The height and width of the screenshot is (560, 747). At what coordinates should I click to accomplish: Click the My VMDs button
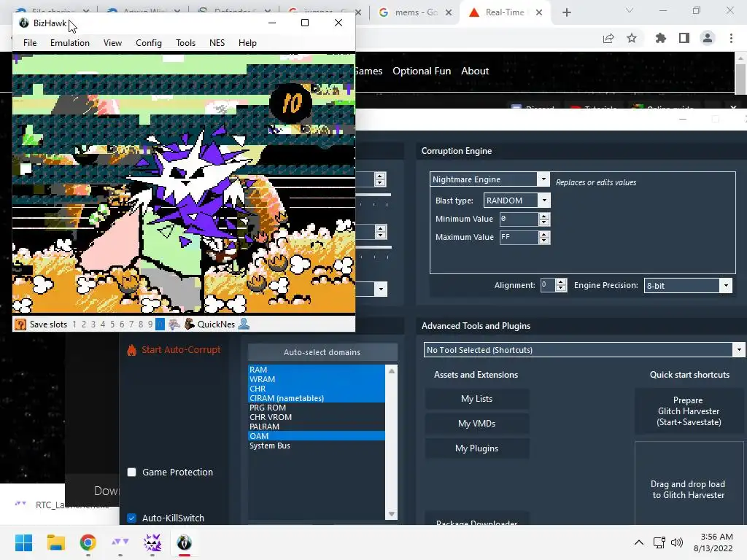[477, 424]
